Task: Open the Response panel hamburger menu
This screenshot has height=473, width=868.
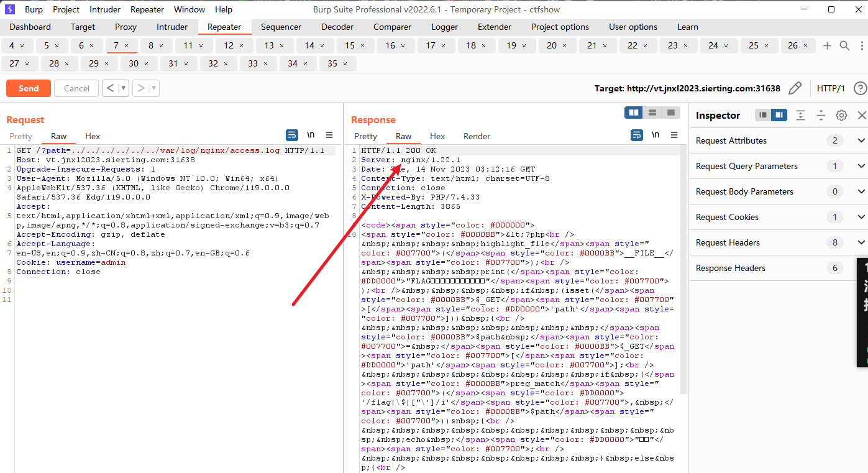Action: (x=674, y=135)
